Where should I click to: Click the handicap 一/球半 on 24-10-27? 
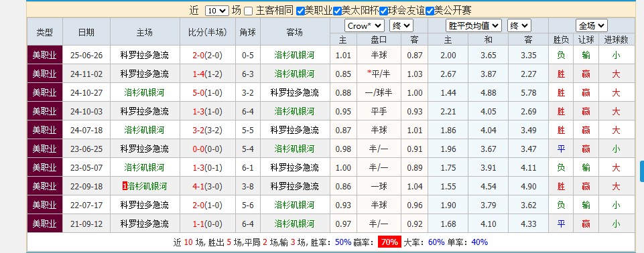pyautogui.click(x=379, y=92)
